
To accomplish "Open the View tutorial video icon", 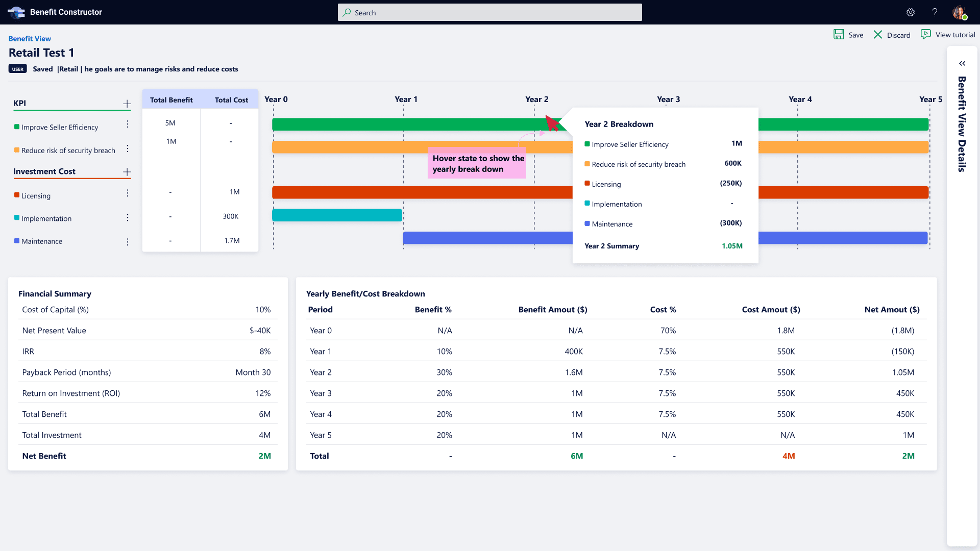I will [x=925, y=34].
